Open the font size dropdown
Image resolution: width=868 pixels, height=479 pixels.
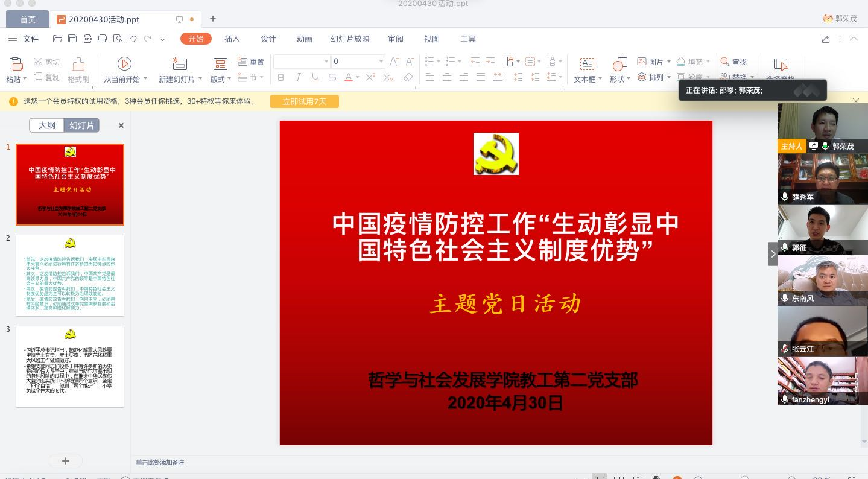[x=381, y=62]
